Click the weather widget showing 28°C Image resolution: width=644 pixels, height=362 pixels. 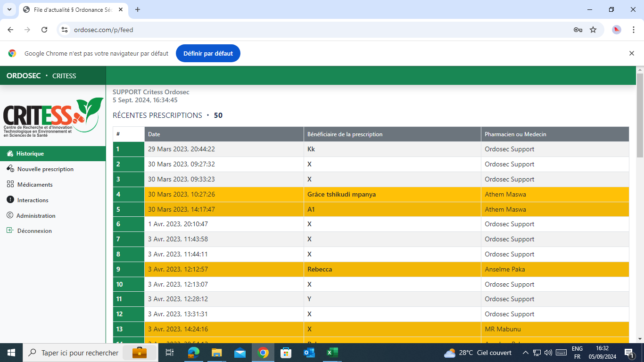pyautogui.click(x=478, y=353)
